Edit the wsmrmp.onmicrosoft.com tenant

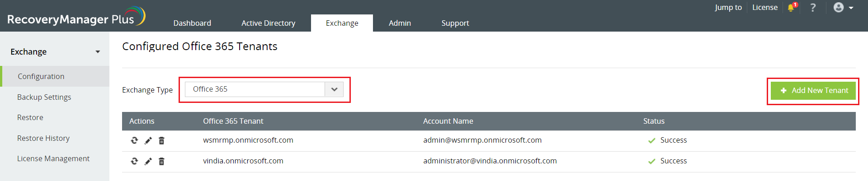click(148, 140)
